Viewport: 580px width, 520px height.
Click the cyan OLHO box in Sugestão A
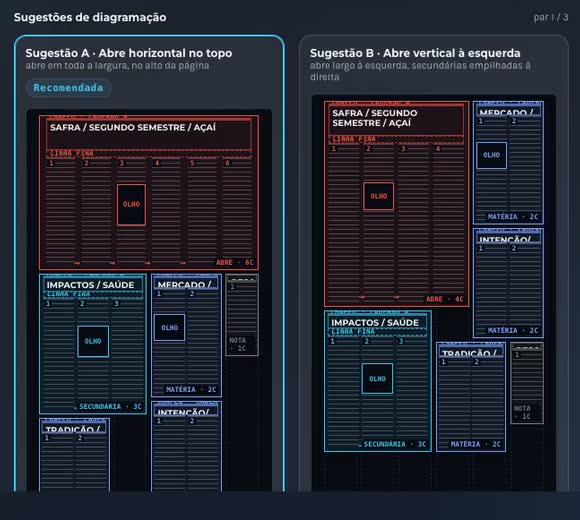click(93, 341)
